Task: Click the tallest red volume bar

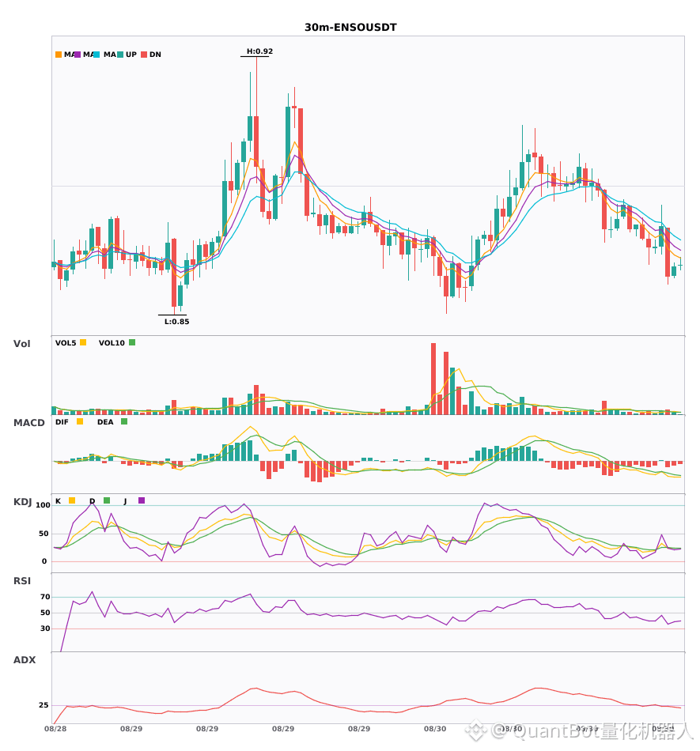Action: [x=433, y=379]
